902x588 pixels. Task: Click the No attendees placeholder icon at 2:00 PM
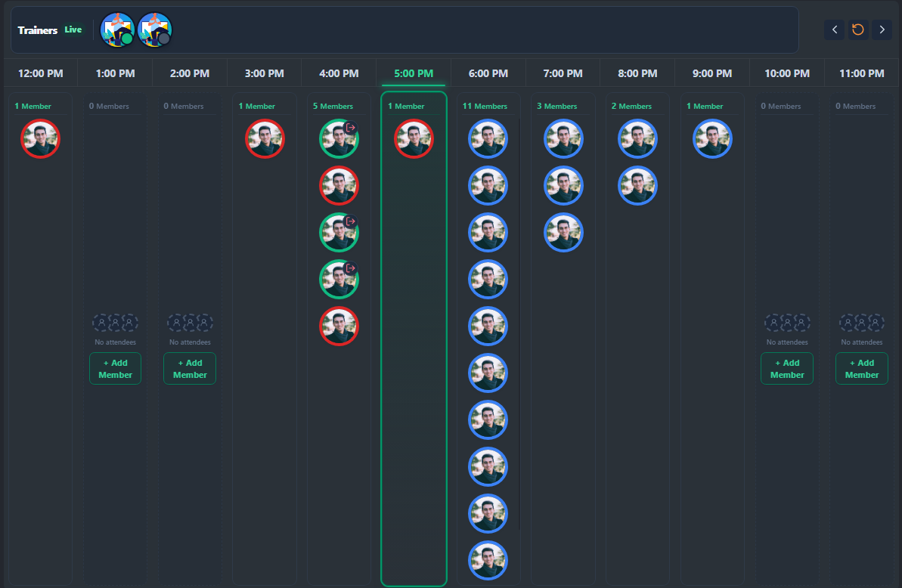pyautogui.click(x=190, y=323)
